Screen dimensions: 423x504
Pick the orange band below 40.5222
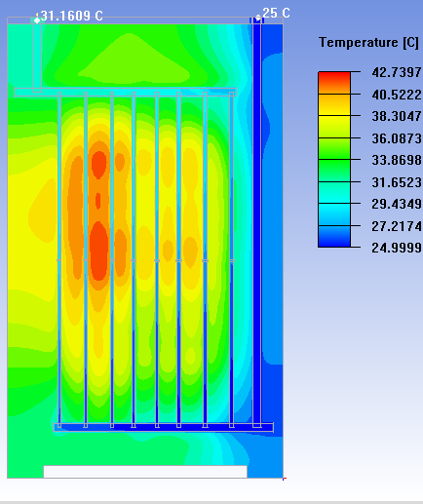click(x=334, y=105)
